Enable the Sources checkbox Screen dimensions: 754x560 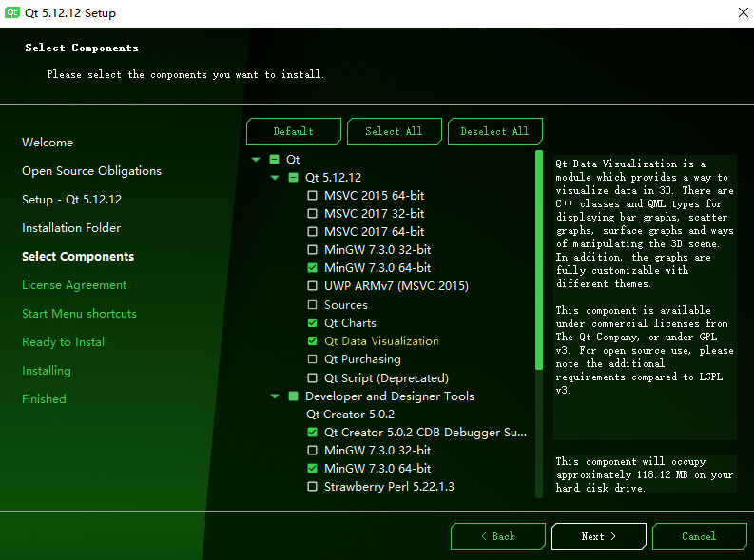pyautogui.click(x=312, y=305)
